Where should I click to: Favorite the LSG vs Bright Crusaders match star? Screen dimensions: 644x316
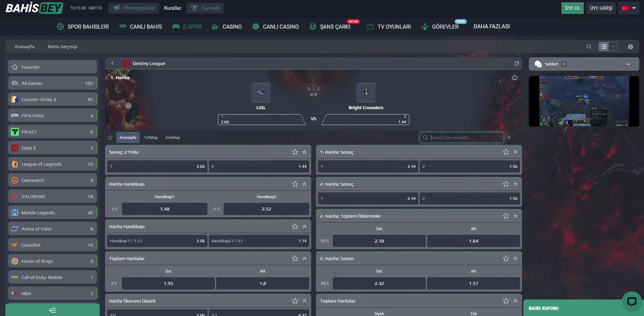click(515, 77)
